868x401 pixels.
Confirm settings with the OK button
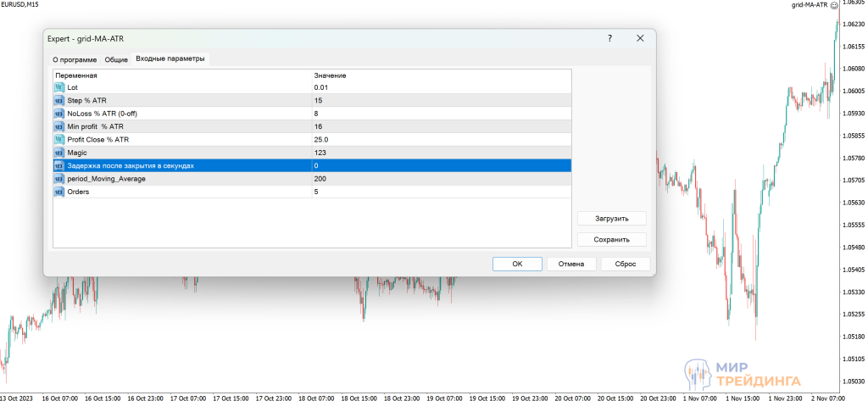(517, 264)
